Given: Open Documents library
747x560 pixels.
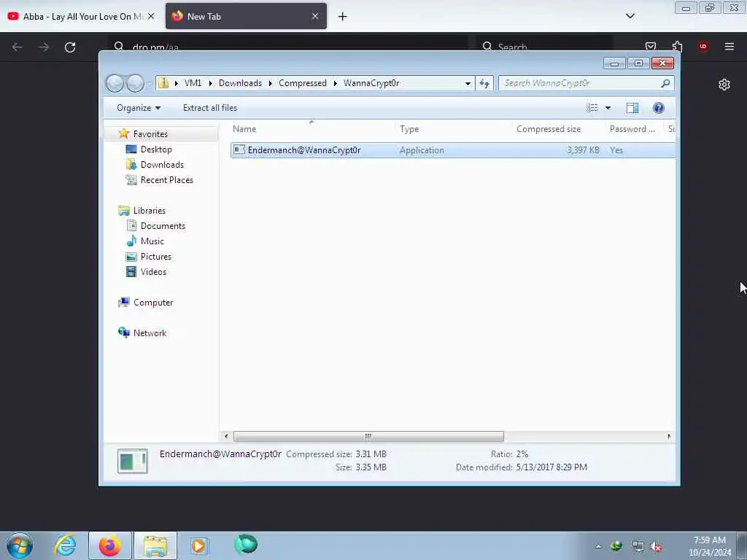Looking at the screenshot, I should 163,226.
